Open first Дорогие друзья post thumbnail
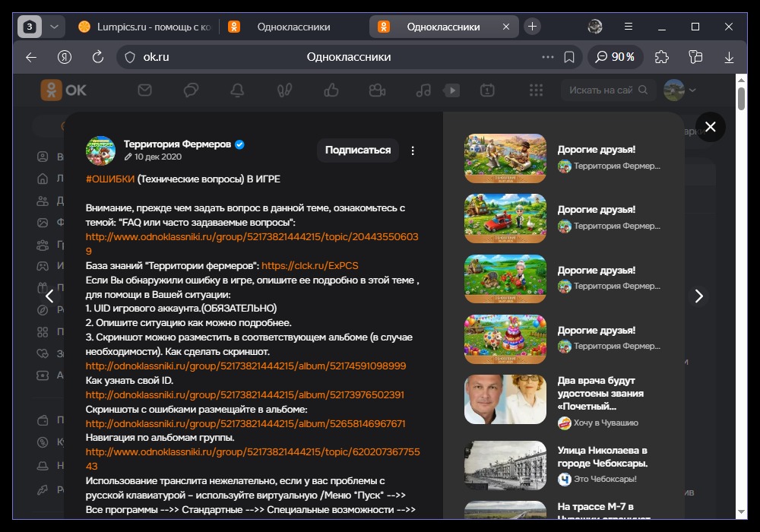Viewport: 760px width, 532px height. pyautogui.click(x=505, y=158)
